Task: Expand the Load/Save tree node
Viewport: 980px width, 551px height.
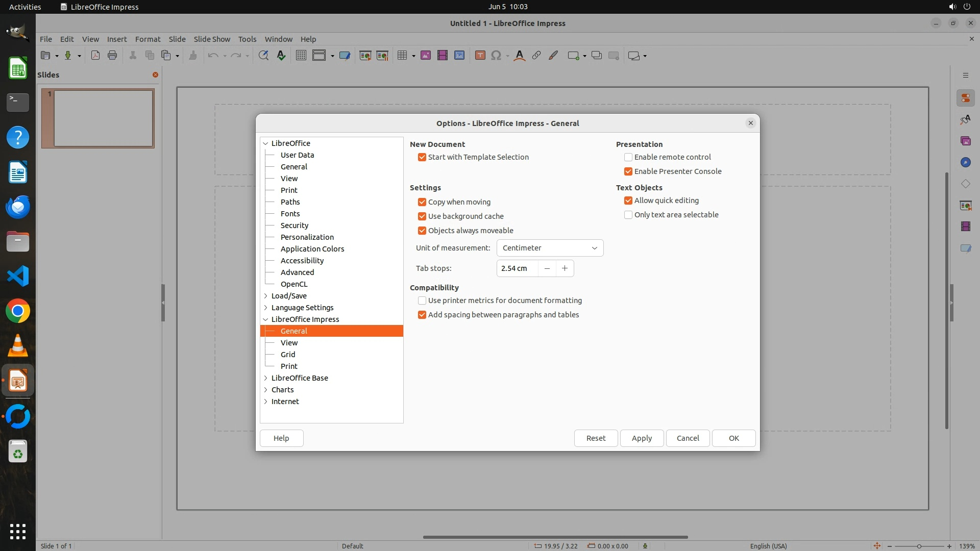Action: pyautogui.click(x=266, y=296)
